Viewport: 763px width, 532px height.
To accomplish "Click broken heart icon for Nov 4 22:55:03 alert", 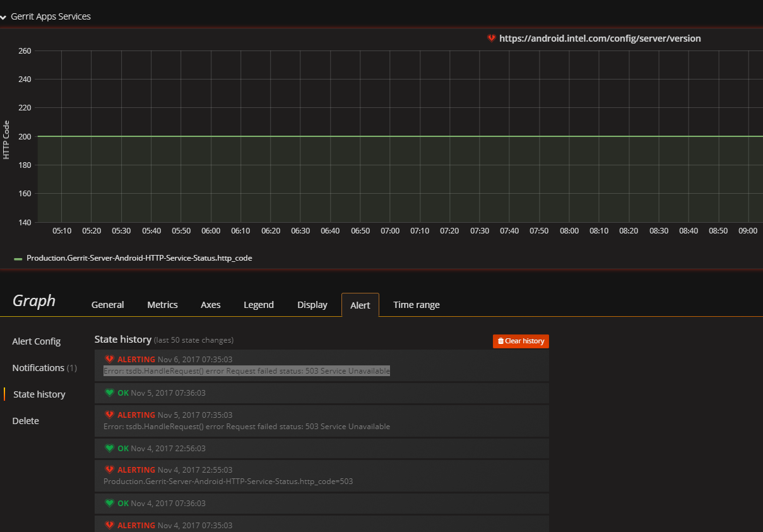I will (109, 470).
